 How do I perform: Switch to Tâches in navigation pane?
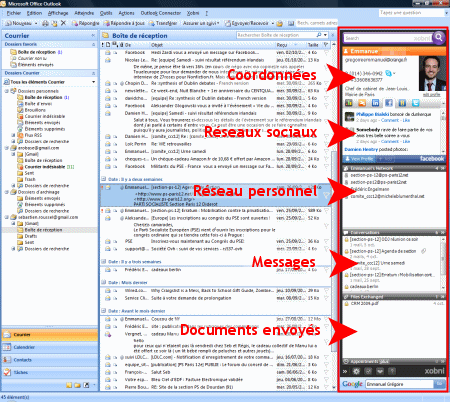click(50, 372)
